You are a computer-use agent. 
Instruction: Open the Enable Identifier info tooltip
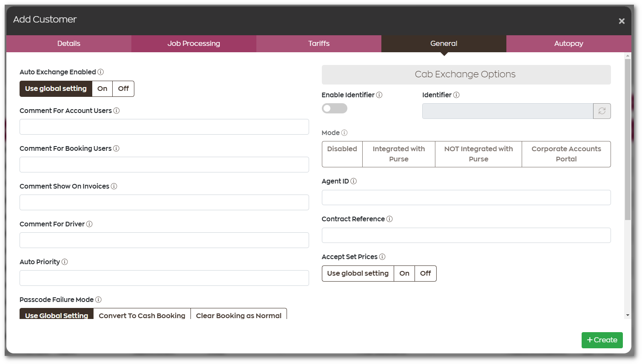point(379,95)
